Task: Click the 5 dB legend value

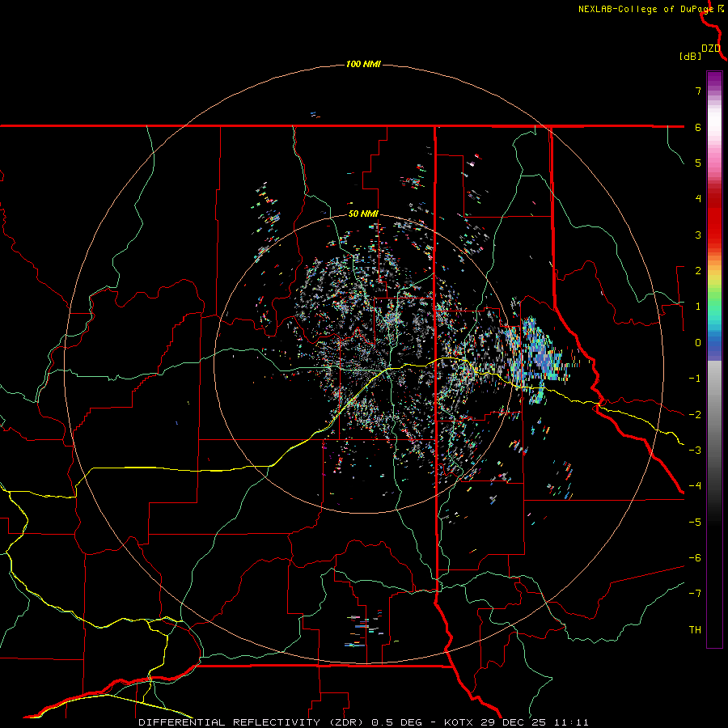Action: click(698, 163)
